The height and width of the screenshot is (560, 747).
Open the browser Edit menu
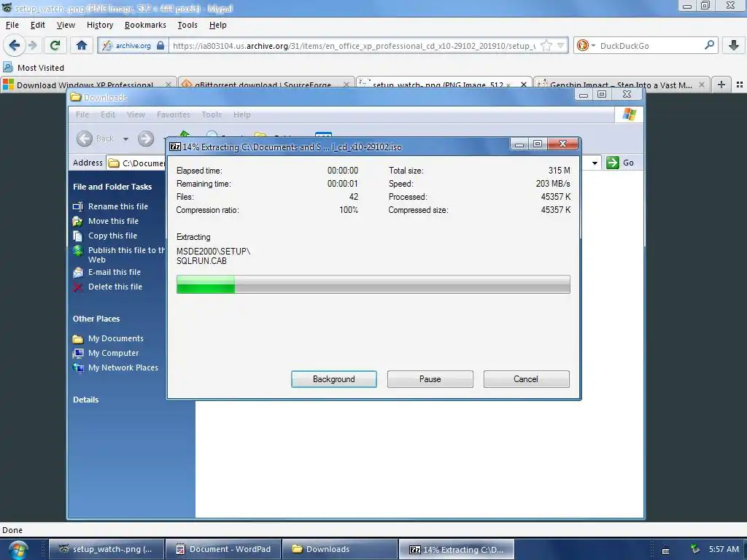[x=38, y=25]
